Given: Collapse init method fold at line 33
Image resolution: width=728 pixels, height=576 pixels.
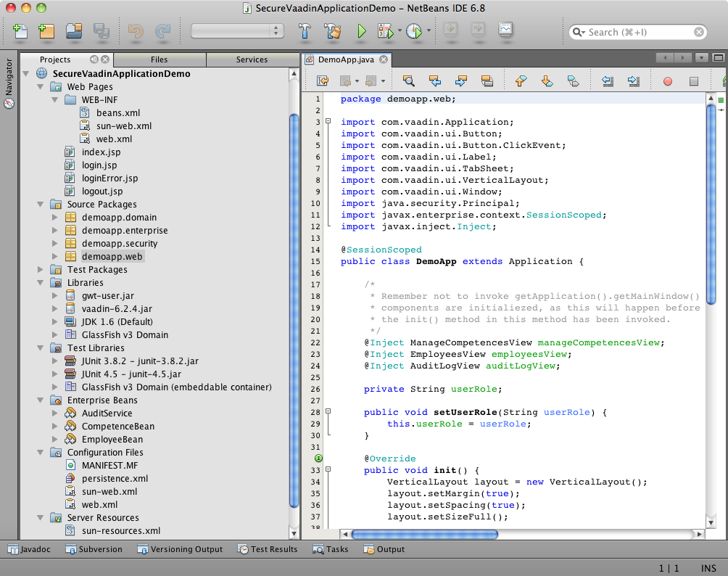Looking at the screenshot, I should tap(328, 469).
